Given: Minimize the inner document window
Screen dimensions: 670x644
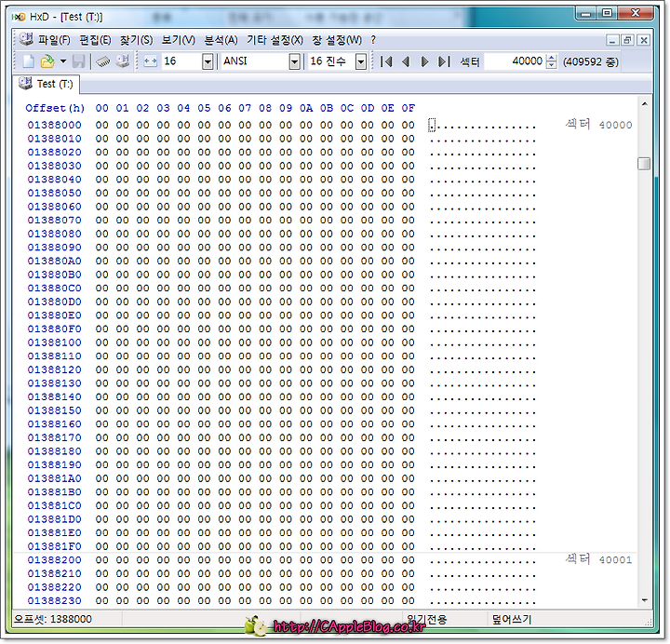Looking at the screenshot, I should 612,40.
